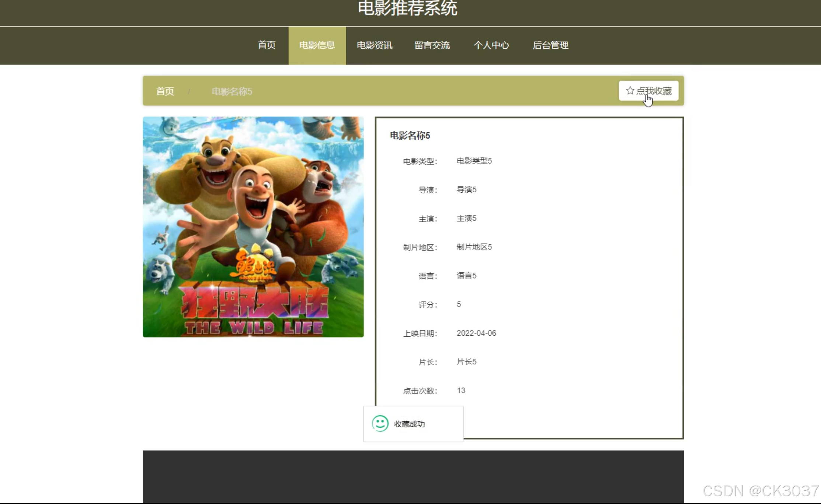Image resolution: width=821 pixels, height=504 pixels.
Task: Select the 电影信息 navigation tab
Action: click(317, 45)
